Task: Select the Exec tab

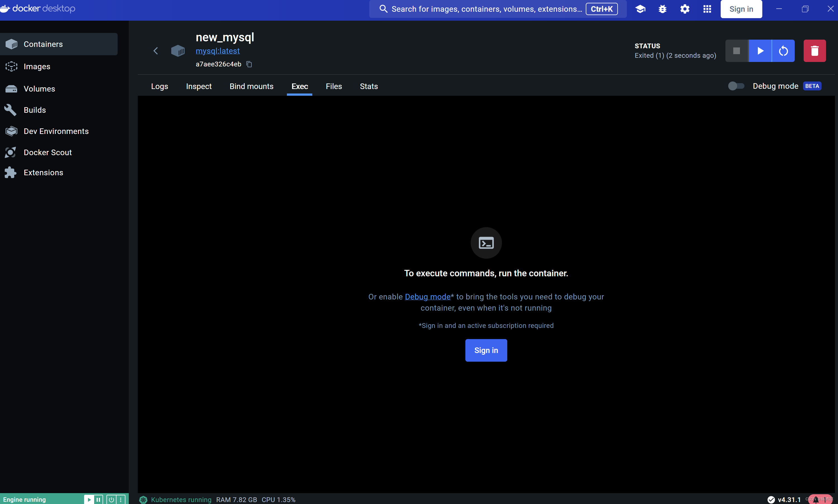Action: [x=299, y=86]
